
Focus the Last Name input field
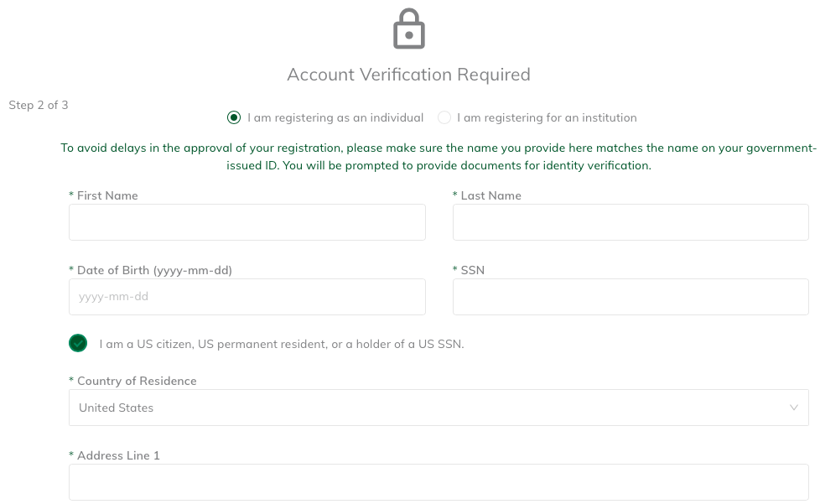click(x=631, y=222)
